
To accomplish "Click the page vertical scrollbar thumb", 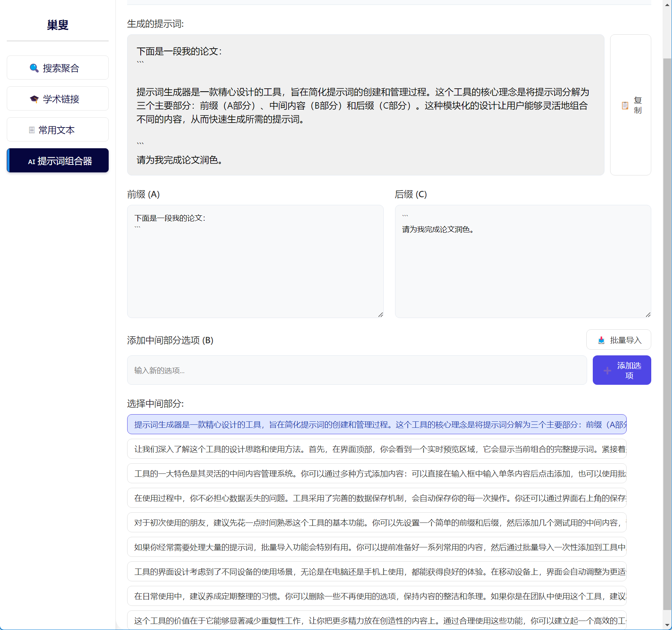I will coord(667,334).
